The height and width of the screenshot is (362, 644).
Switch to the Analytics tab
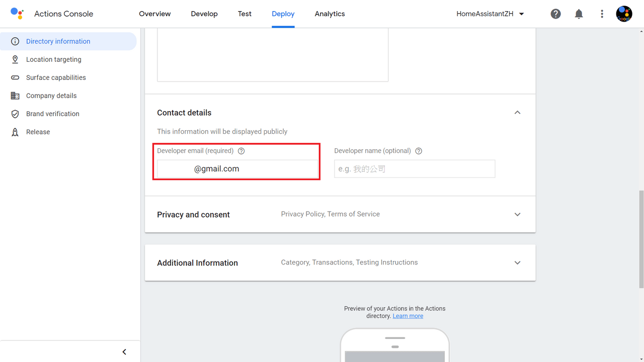[330, 14]
